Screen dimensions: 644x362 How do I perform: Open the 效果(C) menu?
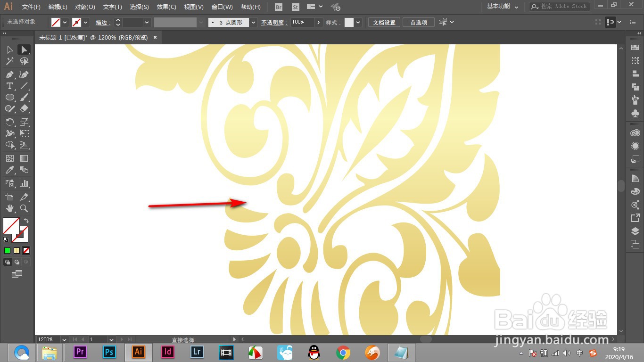[x=166, y=7]
